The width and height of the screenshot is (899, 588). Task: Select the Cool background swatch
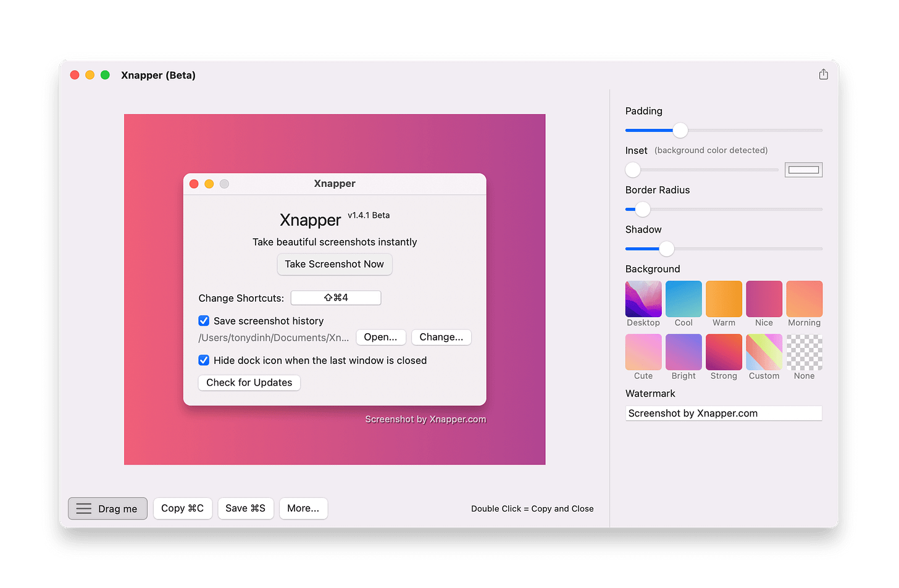[x=684, y=299]
